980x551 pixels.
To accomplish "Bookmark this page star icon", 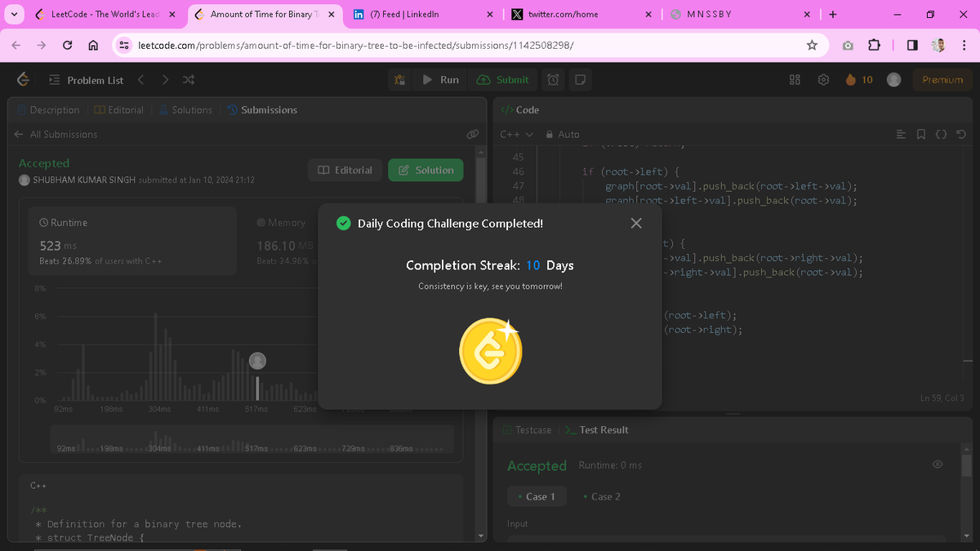I will [812, 46].
